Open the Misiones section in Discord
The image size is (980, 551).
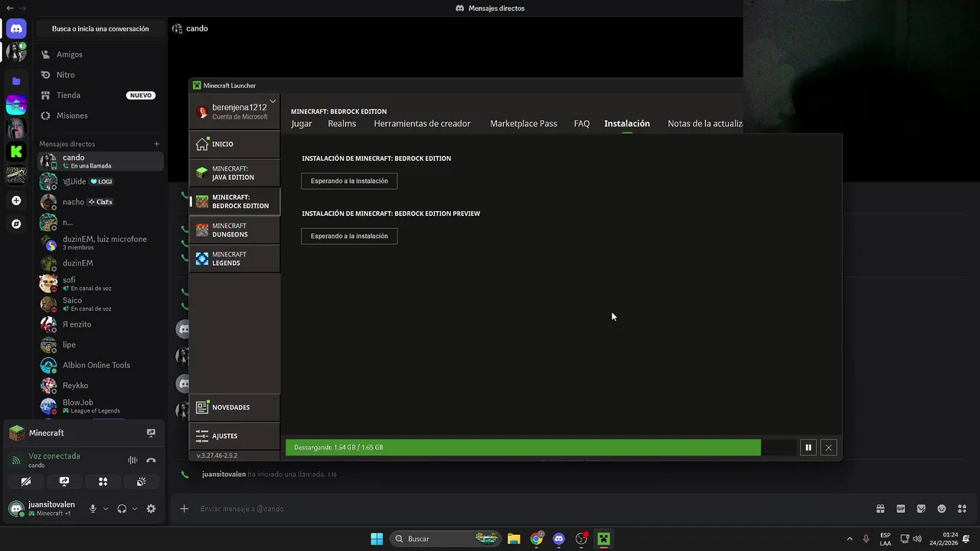tap(100, 116)
